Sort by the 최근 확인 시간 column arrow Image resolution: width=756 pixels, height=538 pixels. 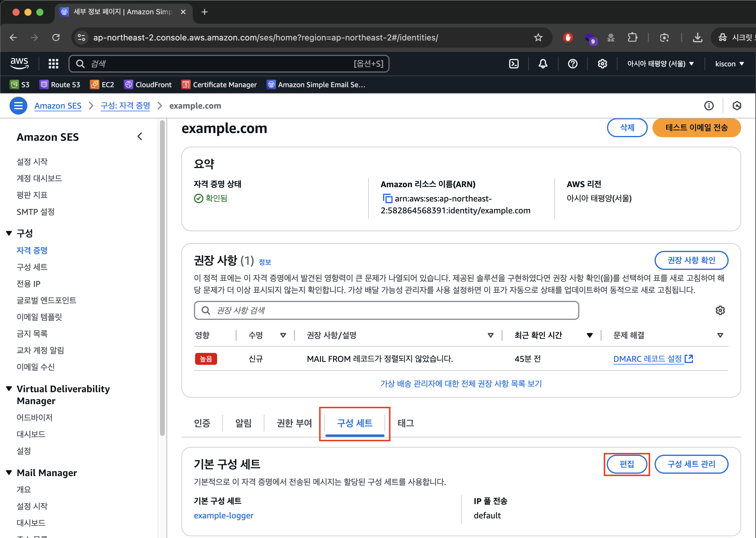[x=589, y=335]
